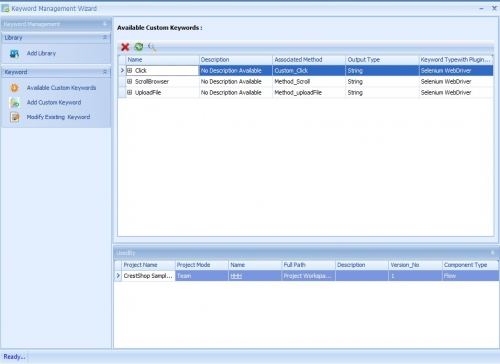500x364 pixels.
Task: Click Selenium WebDriver cell in UploadFile row
Action: [456, 92]
